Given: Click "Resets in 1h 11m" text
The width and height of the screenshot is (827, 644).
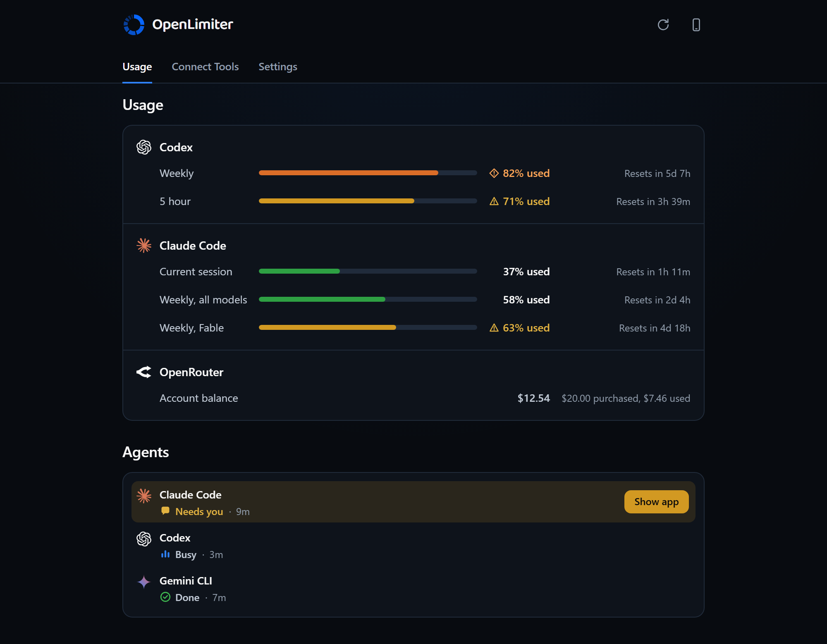Looking at the screenshot, I should point(653,272).
